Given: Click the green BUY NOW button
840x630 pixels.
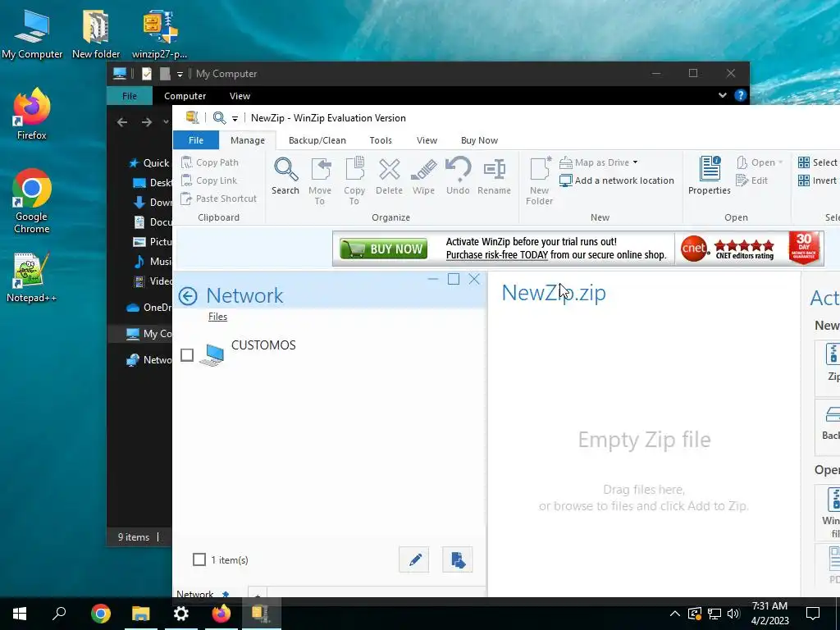Looking at the screenshot, I should click(x=384, y=249).
